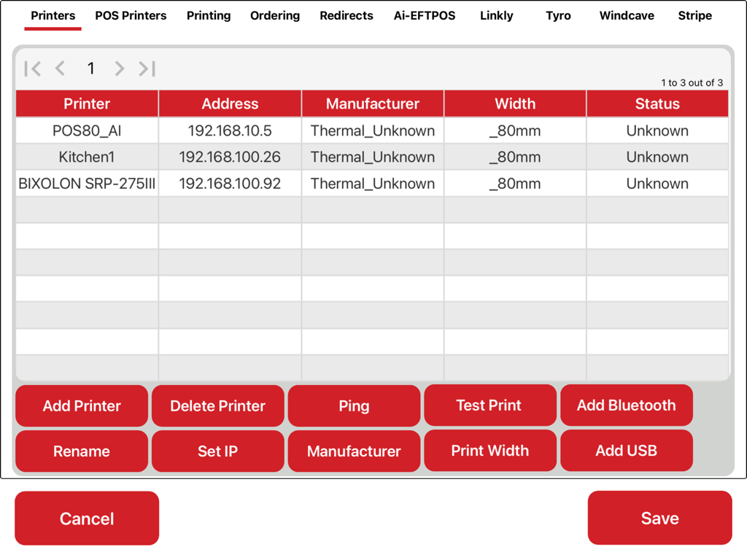
Task: Go to next page via right chevron
Action: point(119,68)
